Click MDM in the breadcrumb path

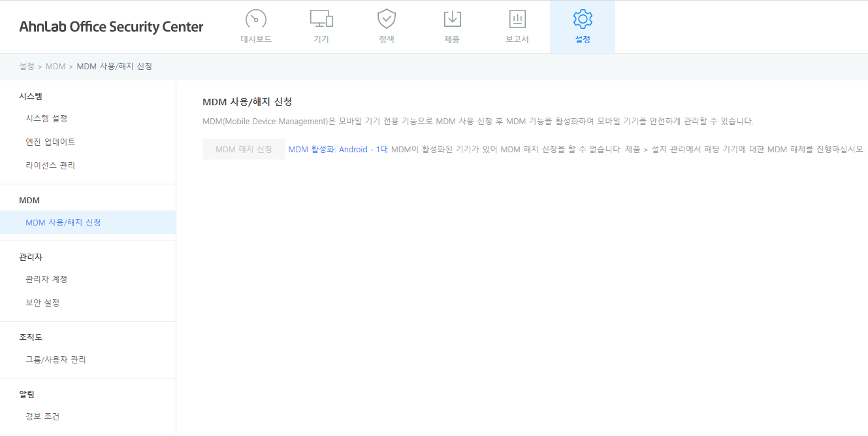56,67
